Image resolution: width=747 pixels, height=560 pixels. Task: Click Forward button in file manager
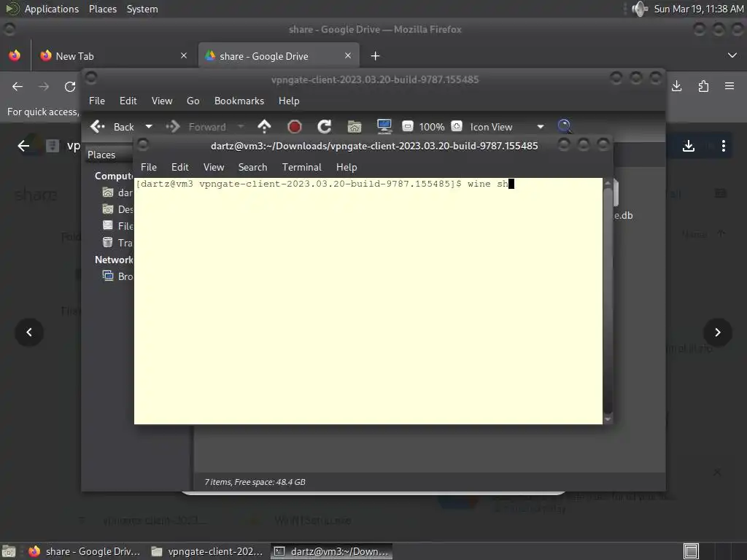pyautogui.click(x=196, y=127)
